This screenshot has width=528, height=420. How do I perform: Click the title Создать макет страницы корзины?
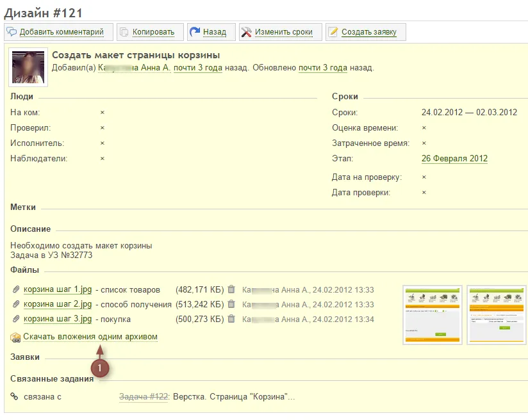click(x=136, y=55)
